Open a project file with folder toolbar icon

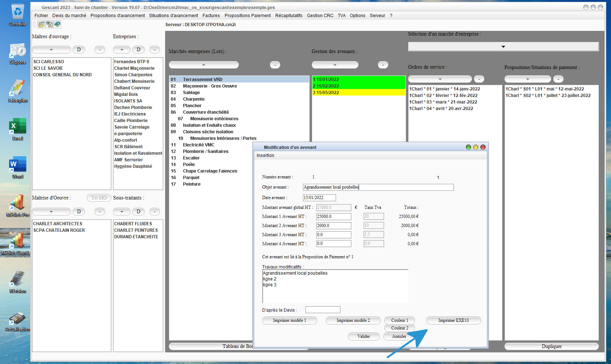pyautogui.click(x=41, y=24)
